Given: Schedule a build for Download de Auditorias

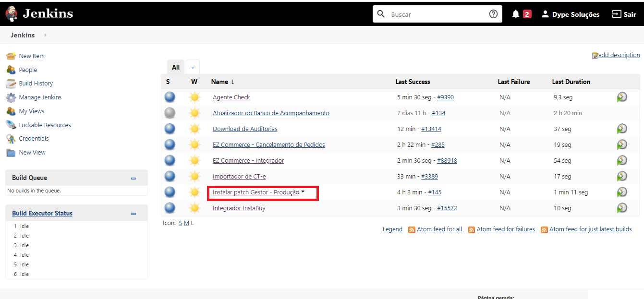Looking at the screenshot, I should point(622,129).
